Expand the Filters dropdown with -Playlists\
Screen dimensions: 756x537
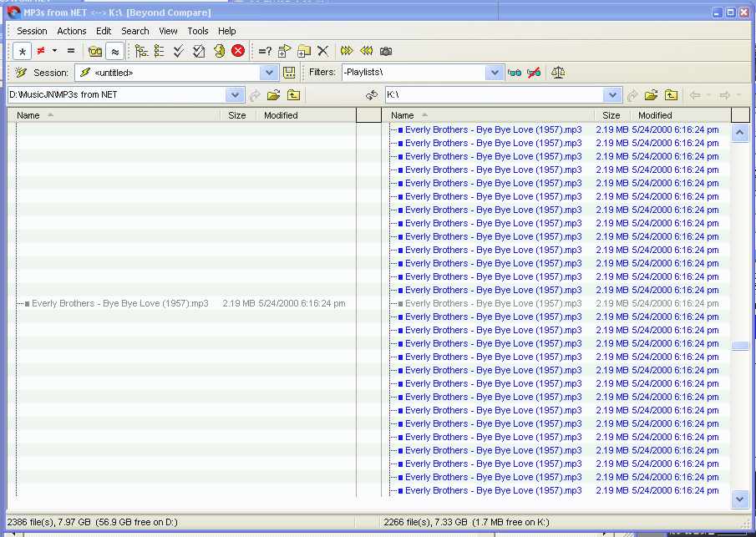click(x=495, y=73)
